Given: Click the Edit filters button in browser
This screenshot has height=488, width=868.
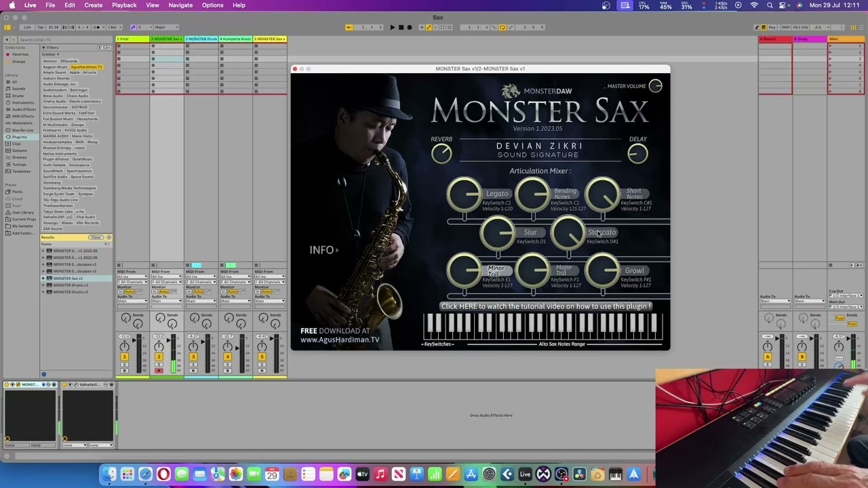Looking at the screenshot, I should tap(105, 47).
